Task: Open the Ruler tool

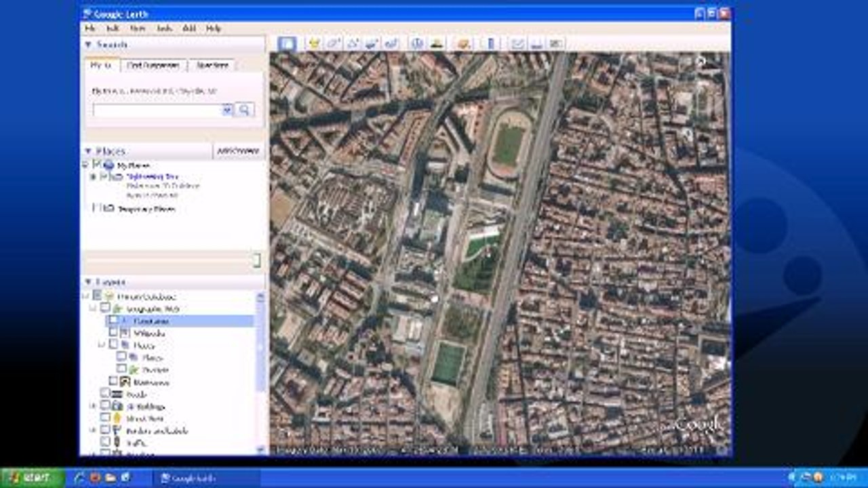Action: click(491, 43)
